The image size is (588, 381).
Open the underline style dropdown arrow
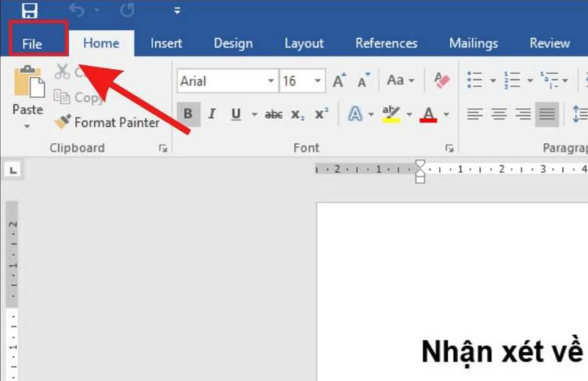(x=254, y=115)
